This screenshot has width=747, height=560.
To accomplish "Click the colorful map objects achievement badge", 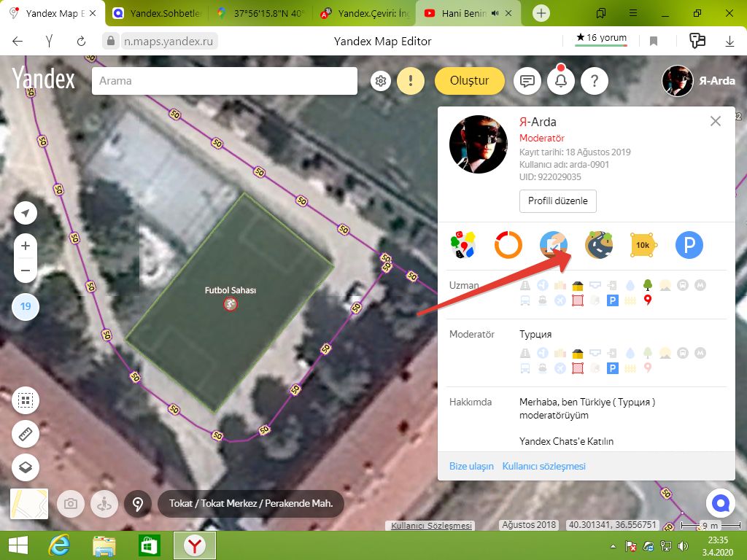I will [463, 245].
